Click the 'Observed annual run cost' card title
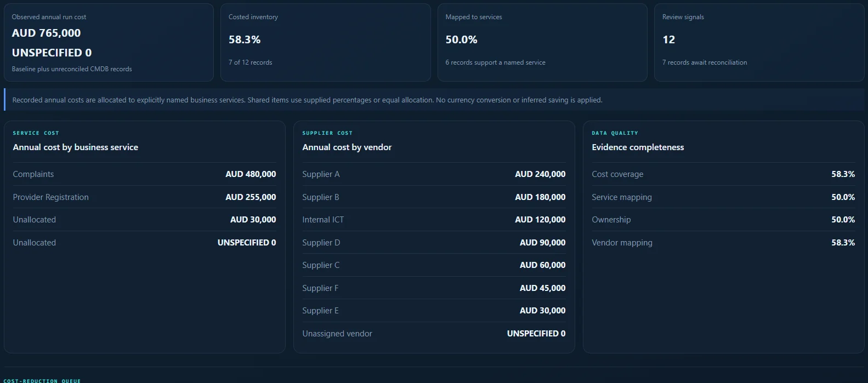Image resolution: width=868 pixels, height=383 pixels. click(49, 17)
